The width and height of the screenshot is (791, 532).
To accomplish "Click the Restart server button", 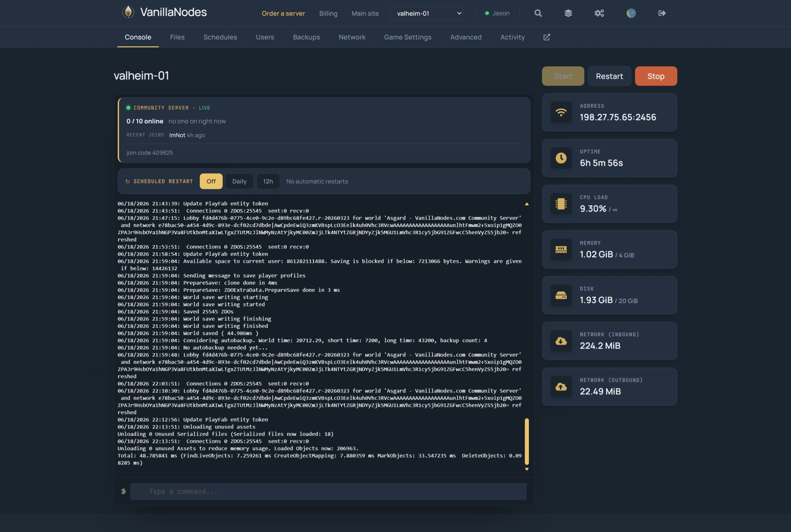I will coord(609,76).
